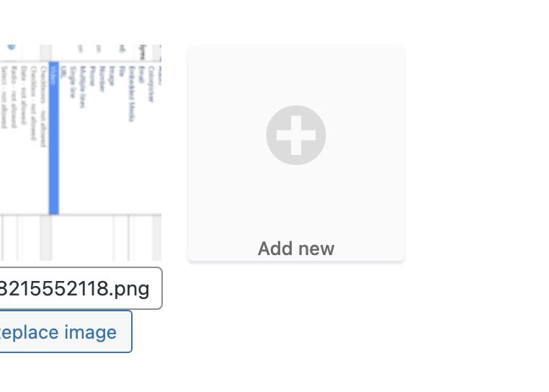The height and width of the screenshot is (392, 549).
Task: Click the Colorpicker entry in the thumbnail
Action: coord(151,84)
